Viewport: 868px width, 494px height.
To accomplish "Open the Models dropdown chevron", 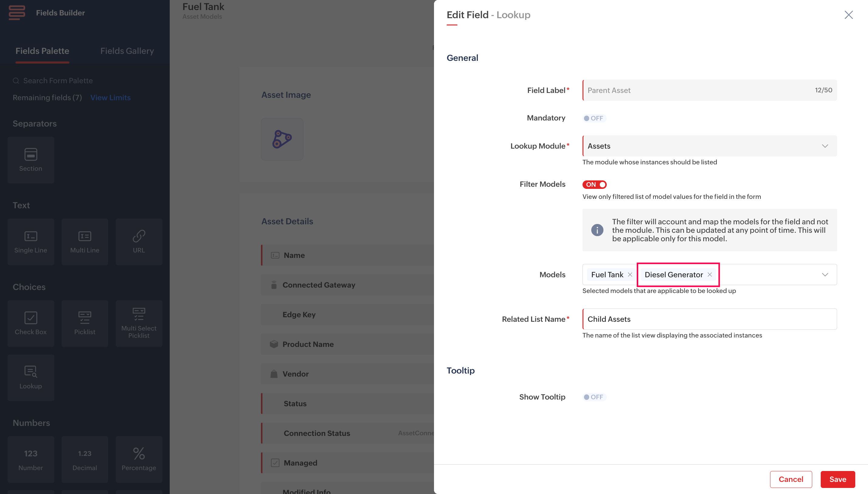I will click(825, 275).
